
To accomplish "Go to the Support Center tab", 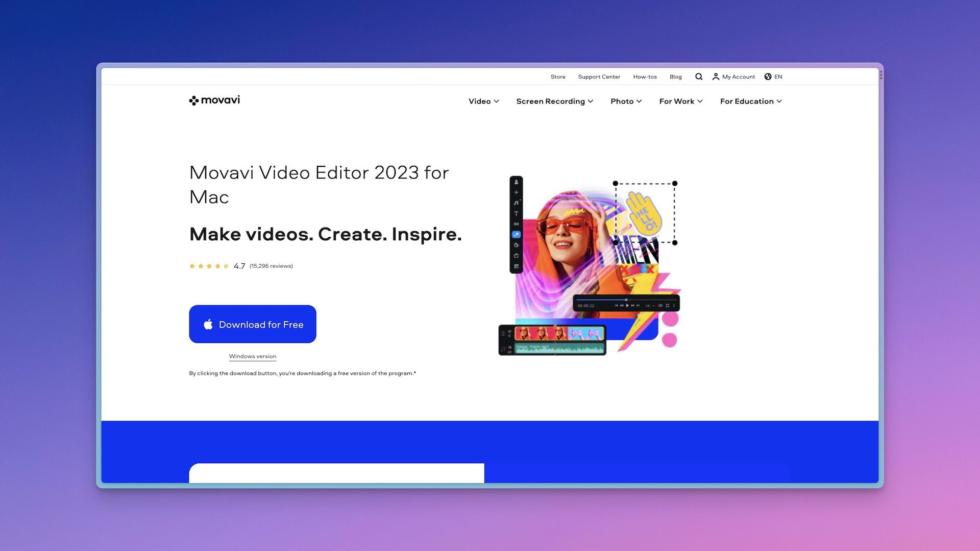I will (599, 77).
